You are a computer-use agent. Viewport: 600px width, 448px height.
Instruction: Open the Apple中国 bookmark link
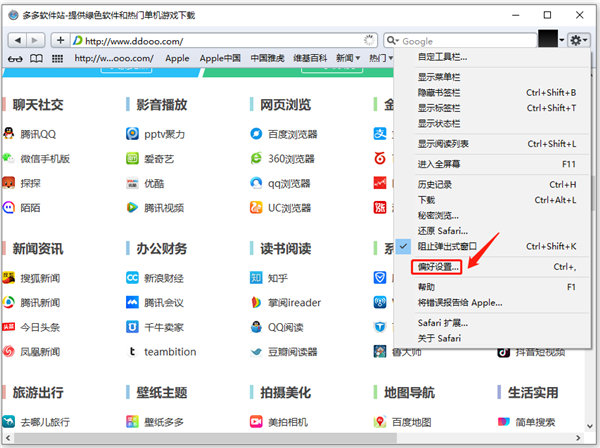tap(220, 58)
